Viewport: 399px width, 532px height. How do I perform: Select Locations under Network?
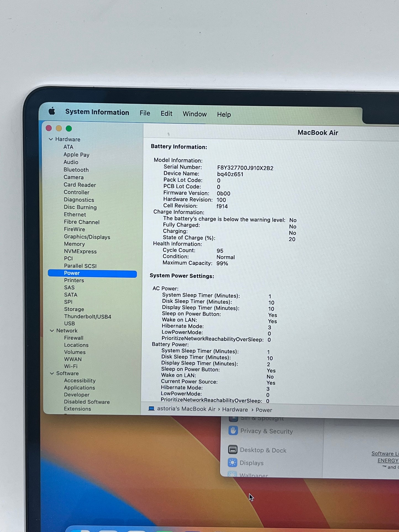[76, 345]
